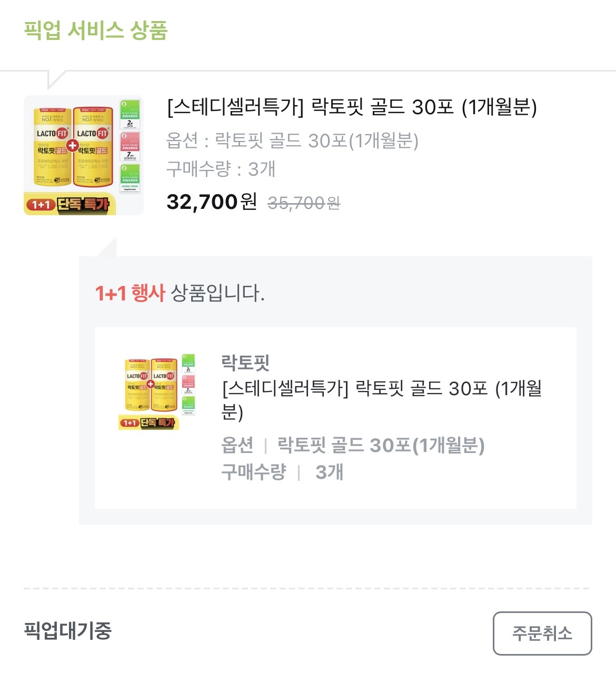Screen dimensions: 616x674
Task: Select the top 옵션 락토핏 골드 30포 text
Action: coord(292,141)
